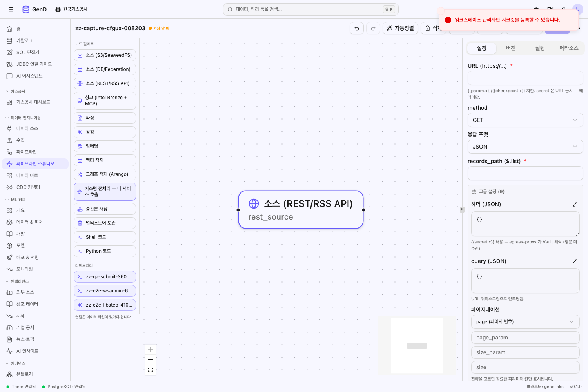Add the Python 코드 node
Image resolution: width=588 pixels, height=392 pixels.
[x=105, y=251]
